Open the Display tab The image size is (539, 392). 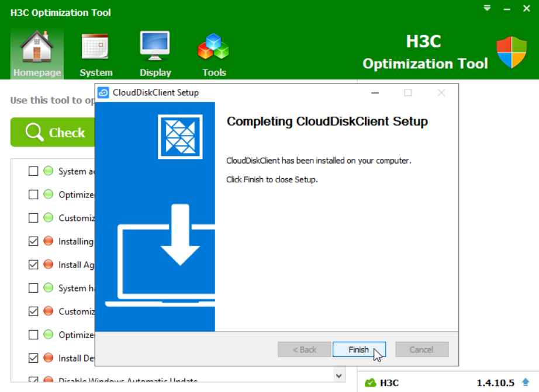coord(155,54)
